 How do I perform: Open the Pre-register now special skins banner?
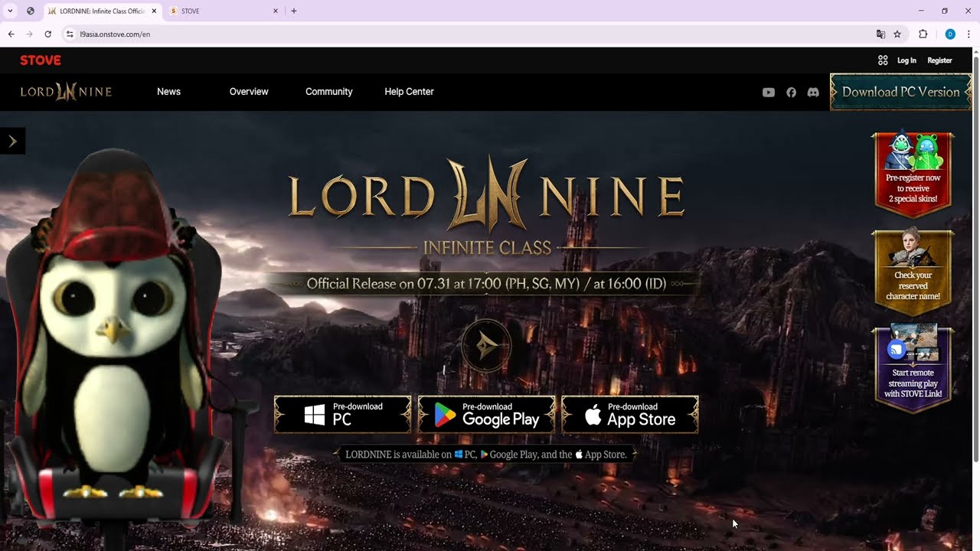tap(913, 176)
